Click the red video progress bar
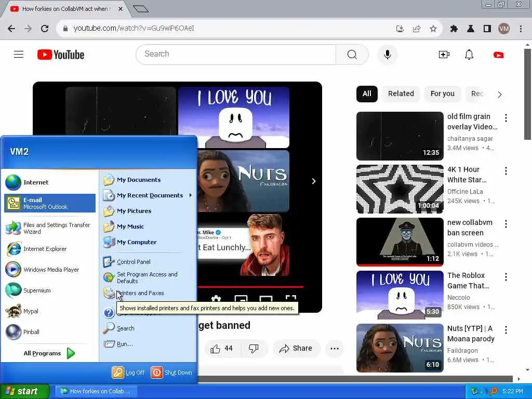Viewport: 532px width, 399px height. pyautogui.click(x=250, y=287)
